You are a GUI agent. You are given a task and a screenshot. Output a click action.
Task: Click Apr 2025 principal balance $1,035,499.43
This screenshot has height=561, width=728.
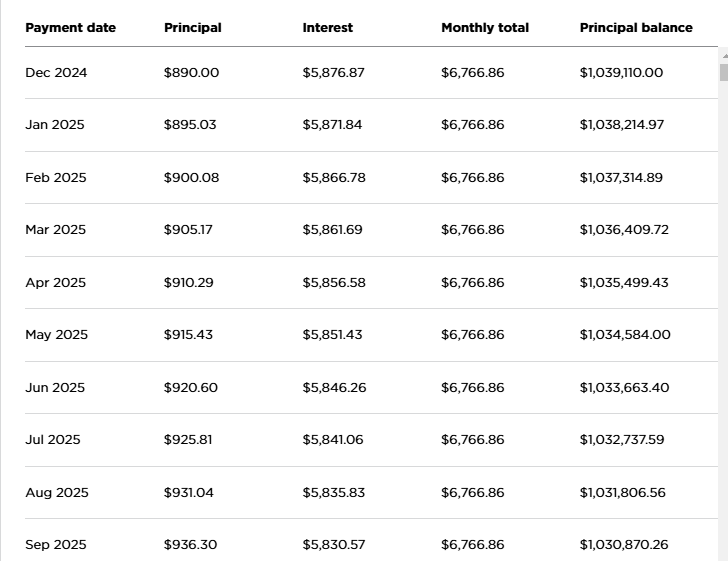tap(624, 282)
